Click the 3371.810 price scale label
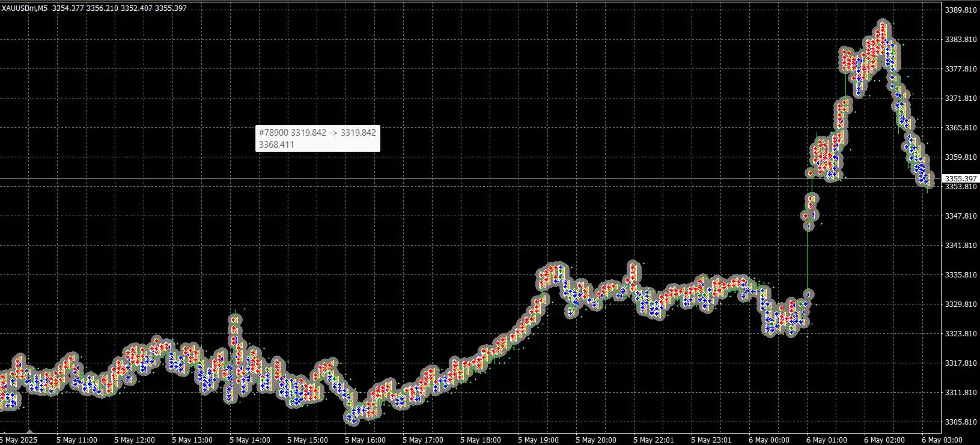The width and height of the screenshot is (980, 445). click(x=961, y=98)
